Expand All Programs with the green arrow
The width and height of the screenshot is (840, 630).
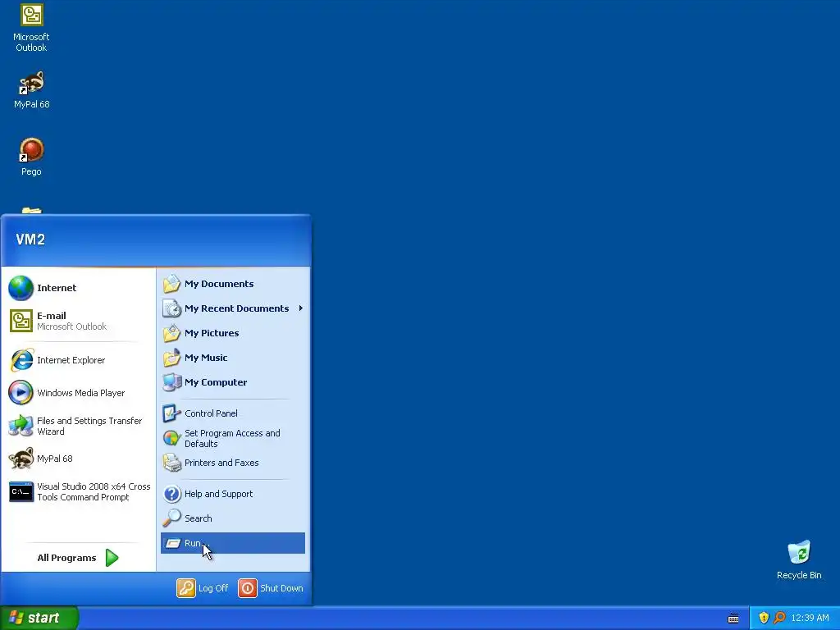112,558
